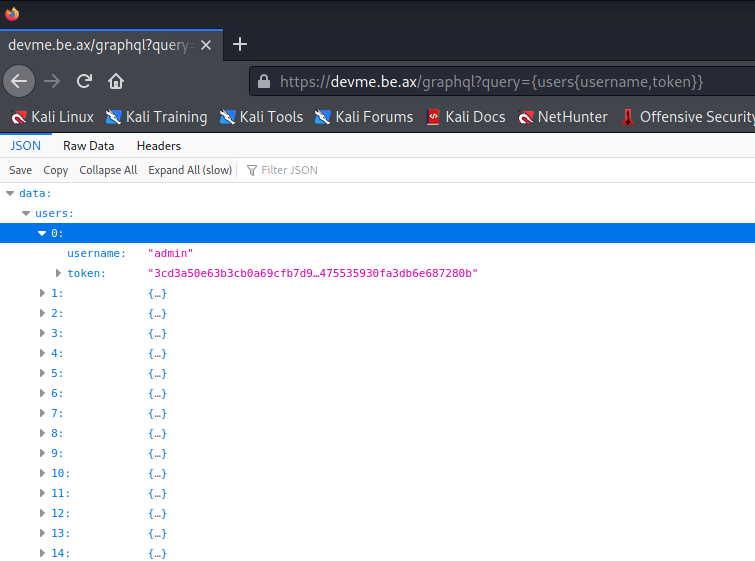This screenshot has height=561, width=755.
Task: Open the Offensive Security bookmark
Action: (688, 117)
